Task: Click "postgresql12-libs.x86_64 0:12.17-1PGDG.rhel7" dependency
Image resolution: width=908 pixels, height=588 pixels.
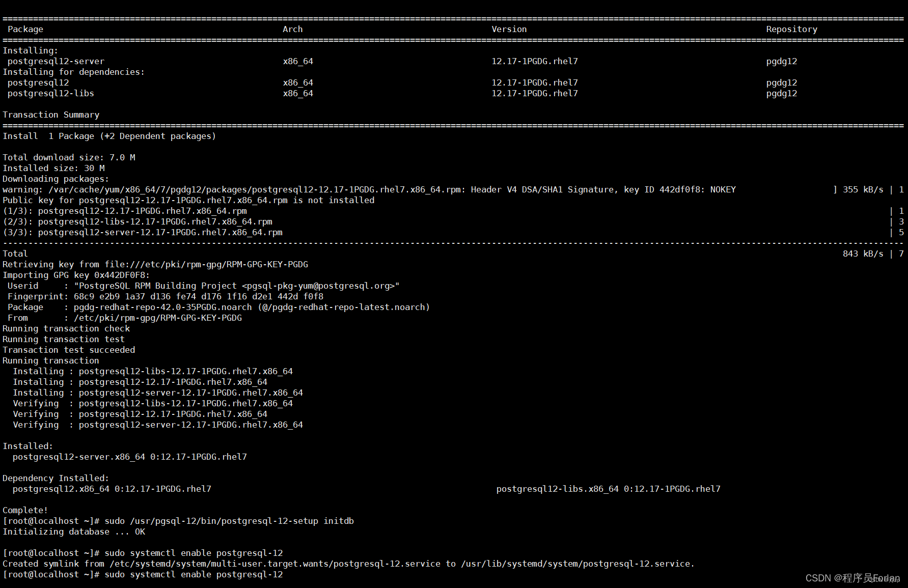Action: [x=609, y=489]
